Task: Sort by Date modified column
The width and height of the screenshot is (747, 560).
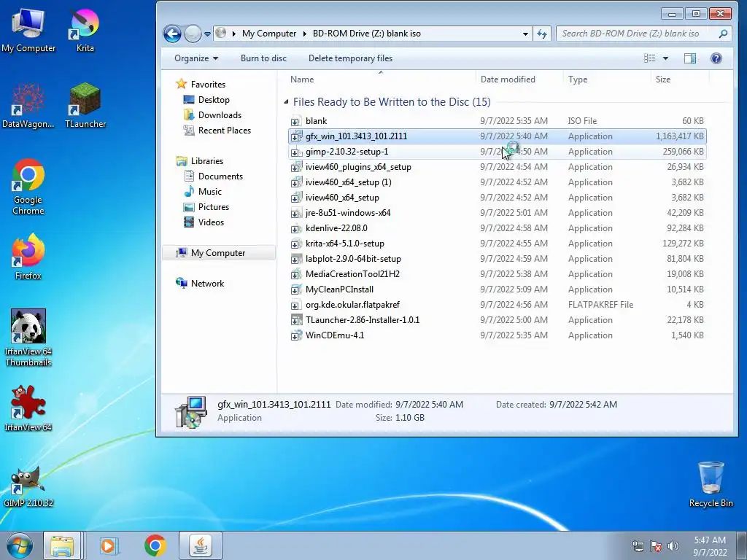Action: point(519,79)
